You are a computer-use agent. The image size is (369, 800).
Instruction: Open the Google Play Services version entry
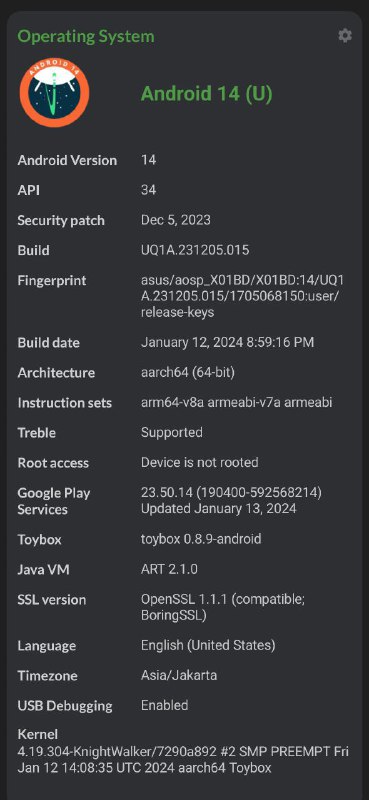(231, 501)
